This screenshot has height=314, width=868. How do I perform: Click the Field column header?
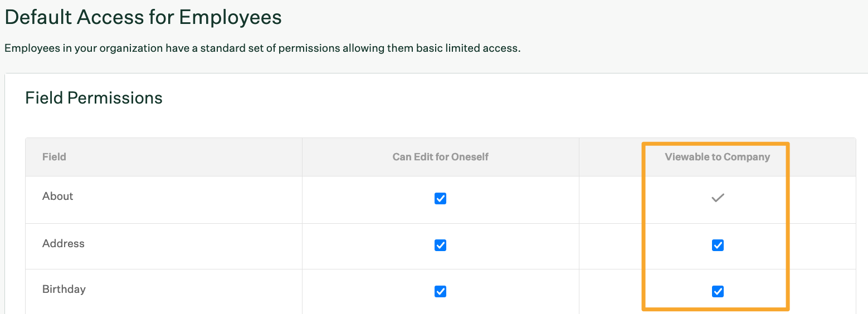pos(54,157)
